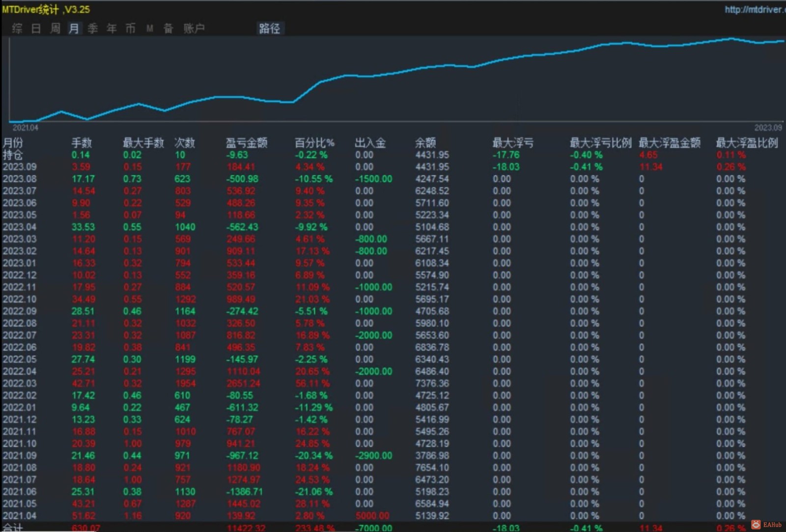Open the 币 currency tab
Screen dimensions: 786x532
point(130,28)
